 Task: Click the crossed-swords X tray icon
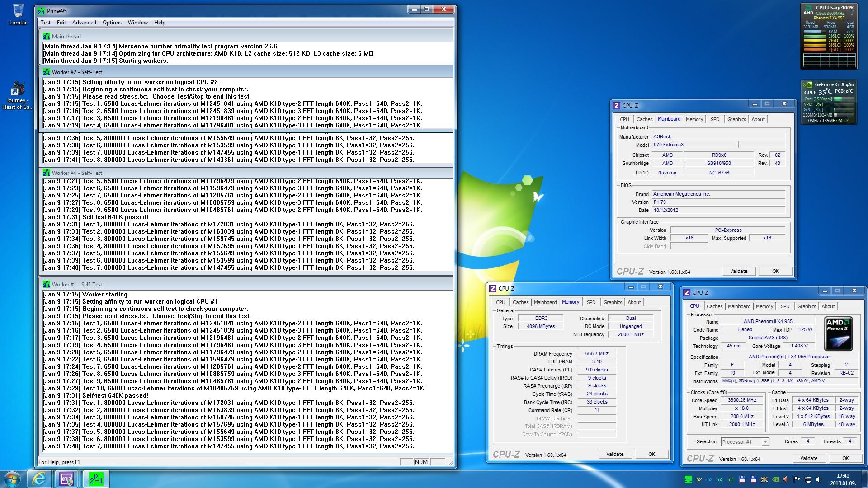click(x=764, y=479)
